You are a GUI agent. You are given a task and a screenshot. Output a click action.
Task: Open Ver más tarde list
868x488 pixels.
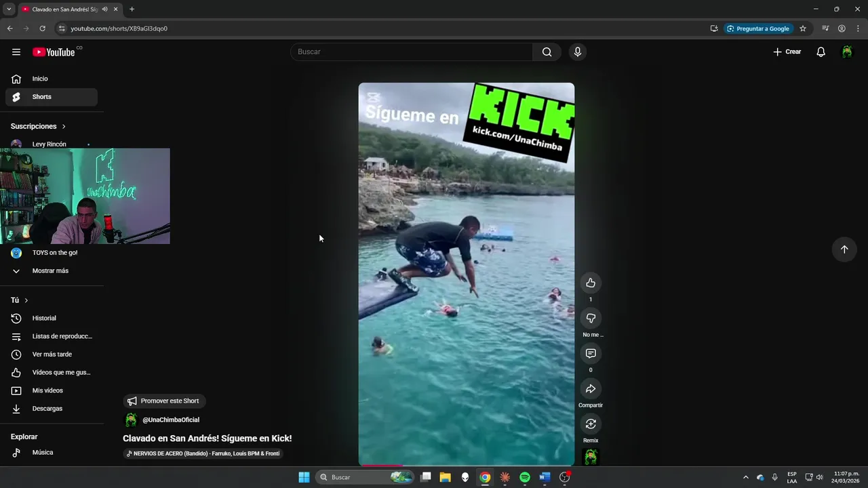[52, 354]
